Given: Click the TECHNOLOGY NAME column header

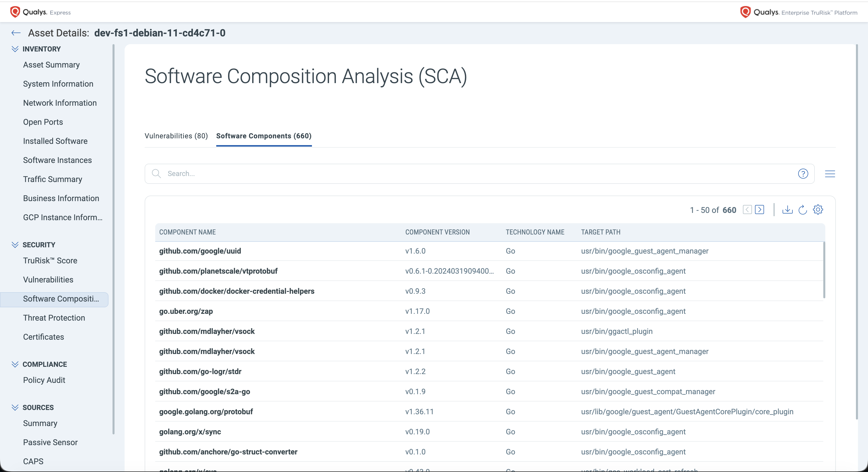Looking at the screenshot, I should 535,232.
